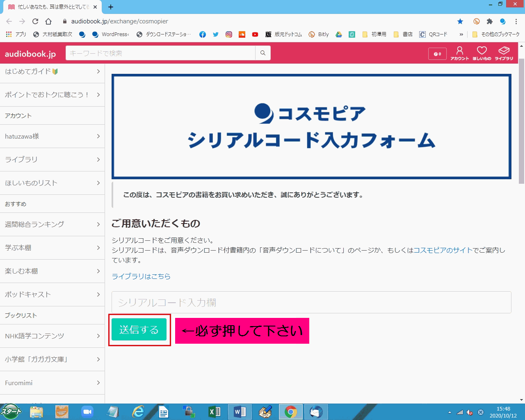
Task: Go to browser home page
Action: (48, 21)
